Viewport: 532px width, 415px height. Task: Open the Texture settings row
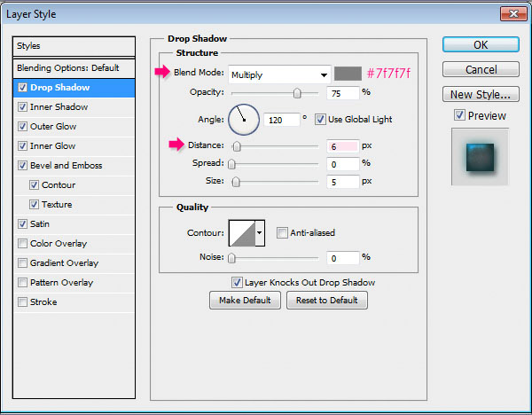(74, 205)
